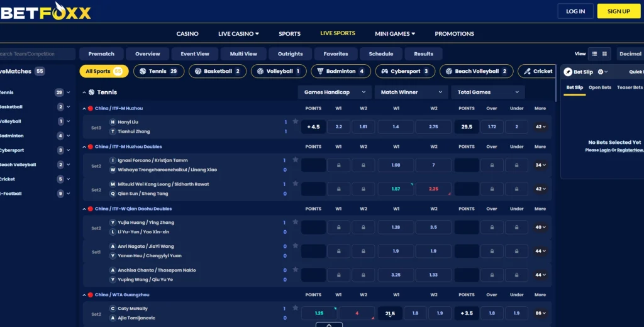Expand Cricket in sidebar list

pyautogui.click(x=68, y=179)
